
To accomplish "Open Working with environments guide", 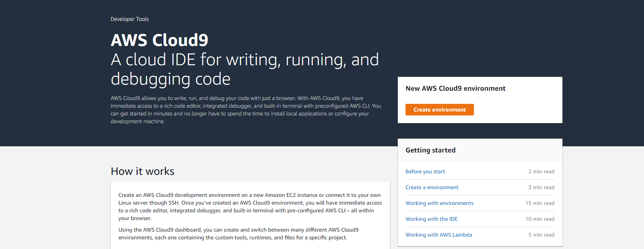I will [440, 203].
